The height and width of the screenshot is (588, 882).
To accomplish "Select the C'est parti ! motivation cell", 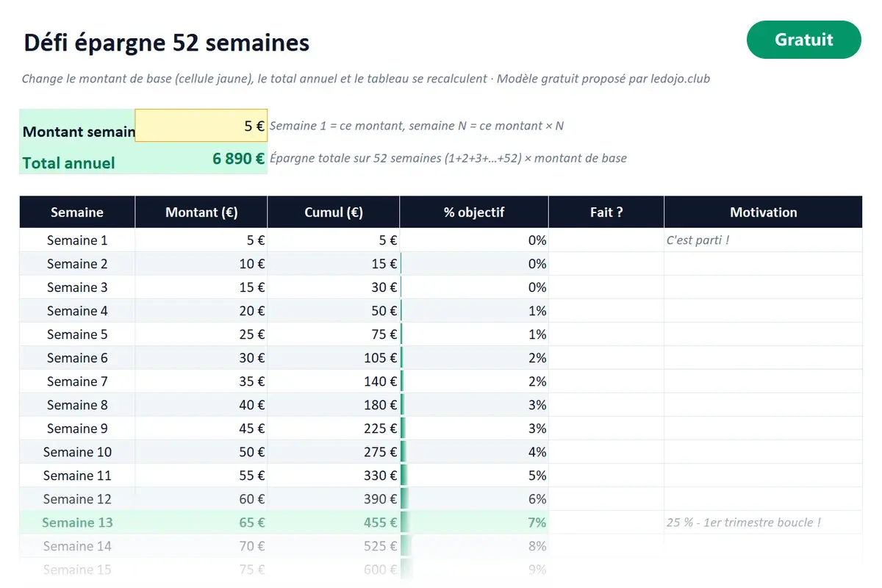I will (x=763, y=240).
